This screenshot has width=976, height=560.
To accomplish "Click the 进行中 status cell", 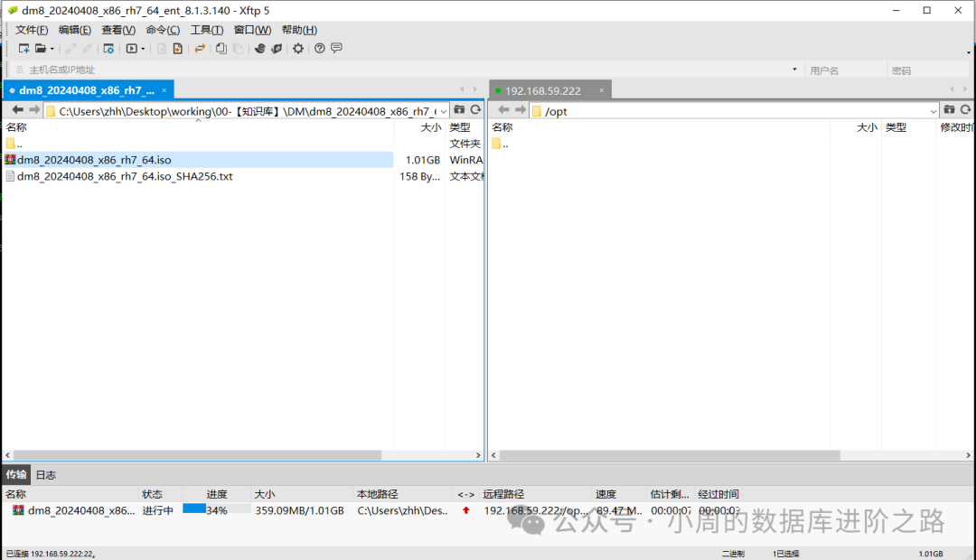I will pyautogui.click(x=157, y=510).
